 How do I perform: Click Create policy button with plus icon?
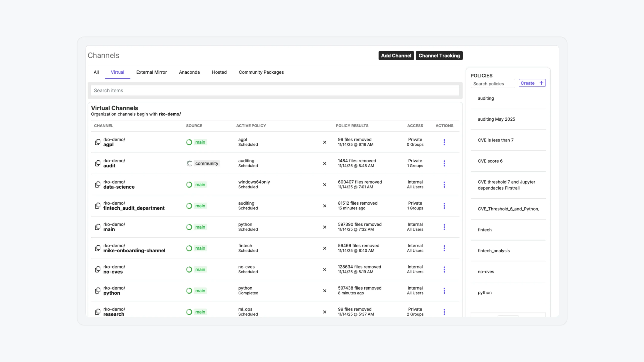pos(532,83)
